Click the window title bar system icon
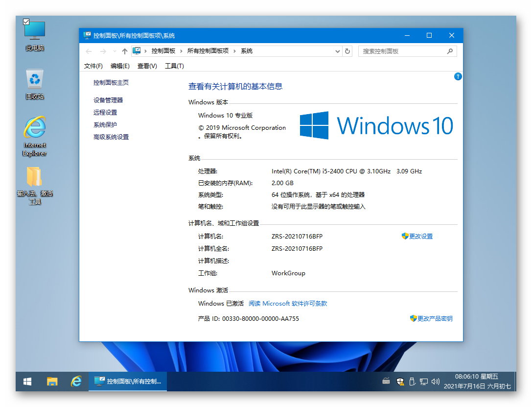 coord(87,35)
